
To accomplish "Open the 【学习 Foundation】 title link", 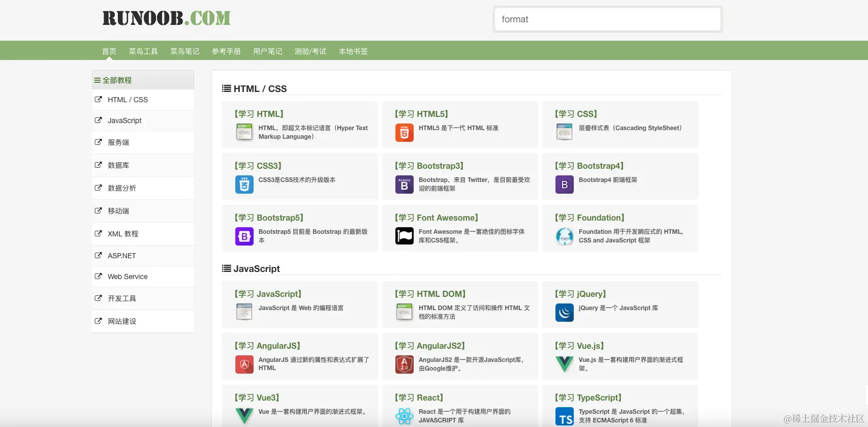I will (590, 218).
